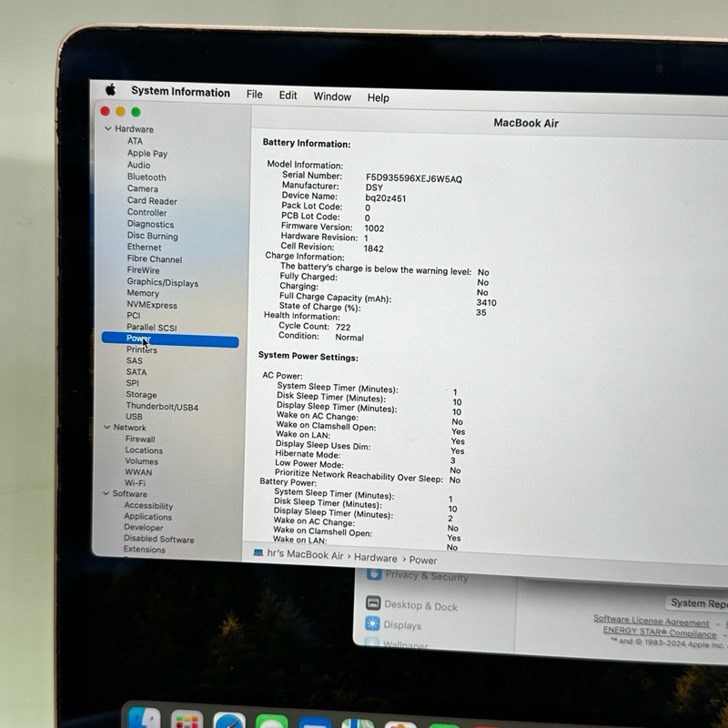Click the laptop icon in the path bar
The height and width of the screenshot is (728, 728).
point(258,553)
